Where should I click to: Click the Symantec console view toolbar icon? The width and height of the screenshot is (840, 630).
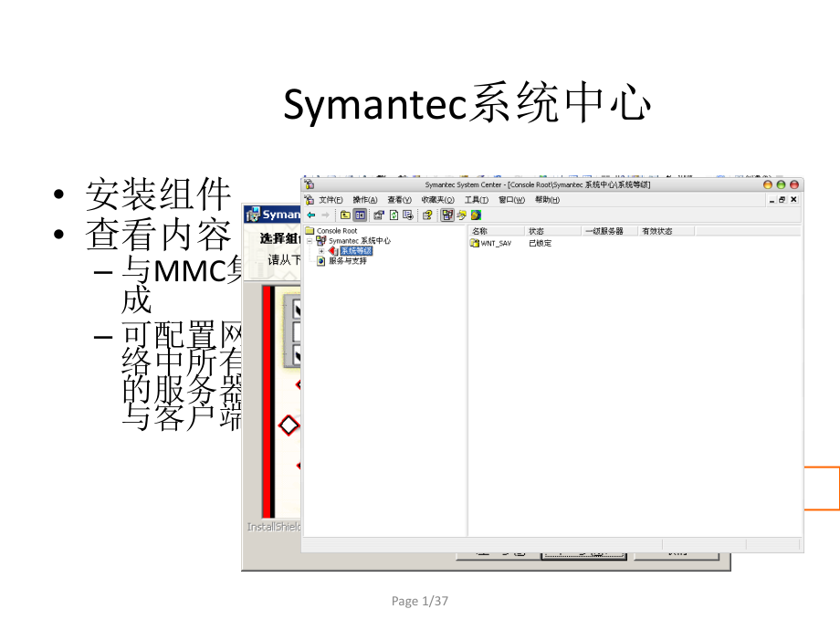click(446, 215)
